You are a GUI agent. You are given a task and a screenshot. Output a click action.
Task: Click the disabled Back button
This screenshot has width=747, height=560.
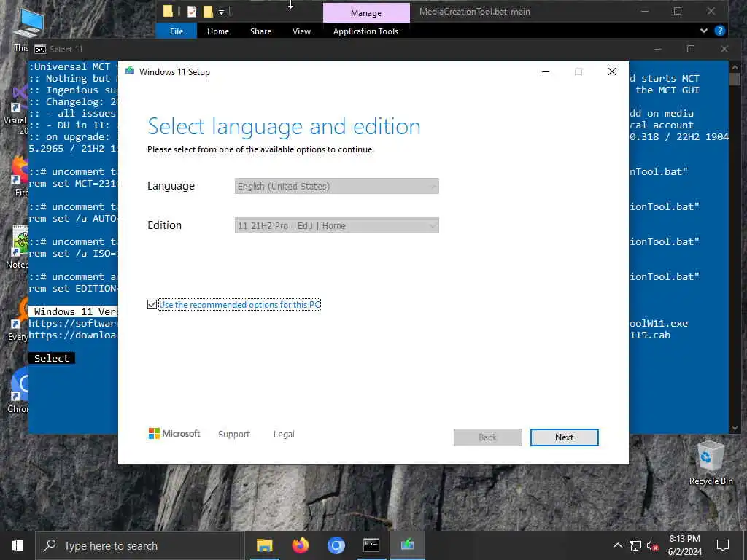[x=487, y=437]
